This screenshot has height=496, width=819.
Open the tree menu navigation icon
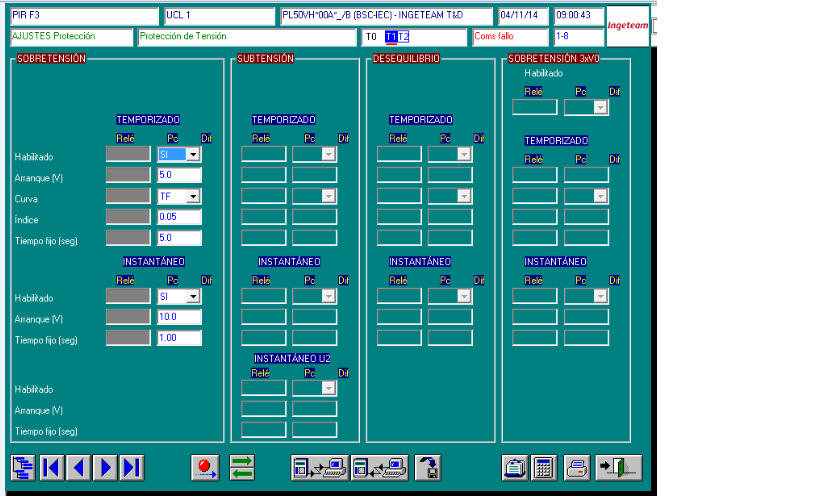click(23, 467)
